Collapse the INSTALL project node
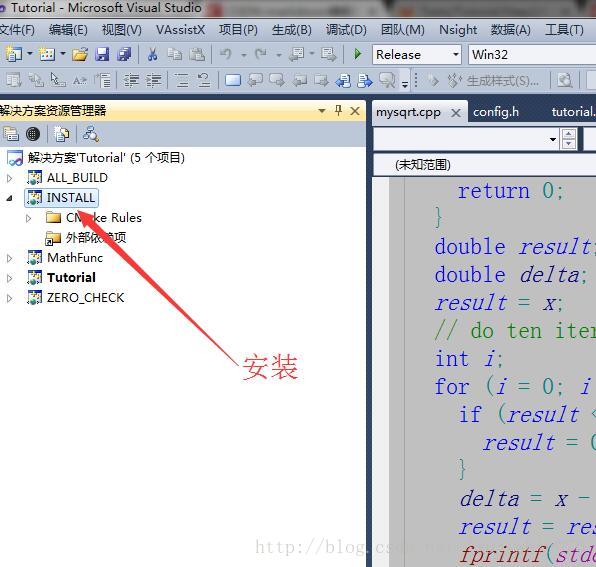This screenshot has width=596, height=567. 10,198
